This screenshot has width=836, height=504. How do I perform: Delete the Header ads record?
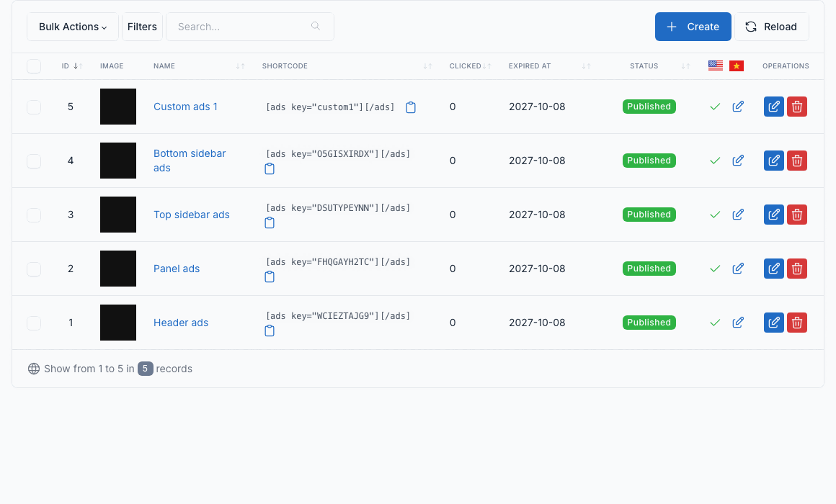[797, 323]
